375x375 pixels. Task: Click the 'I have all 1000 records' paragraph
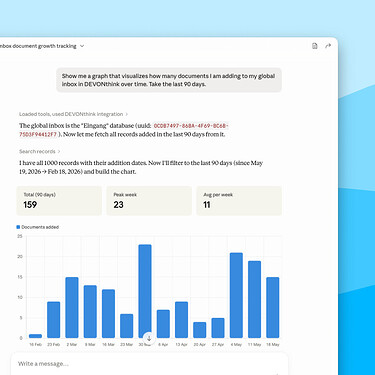141,167
